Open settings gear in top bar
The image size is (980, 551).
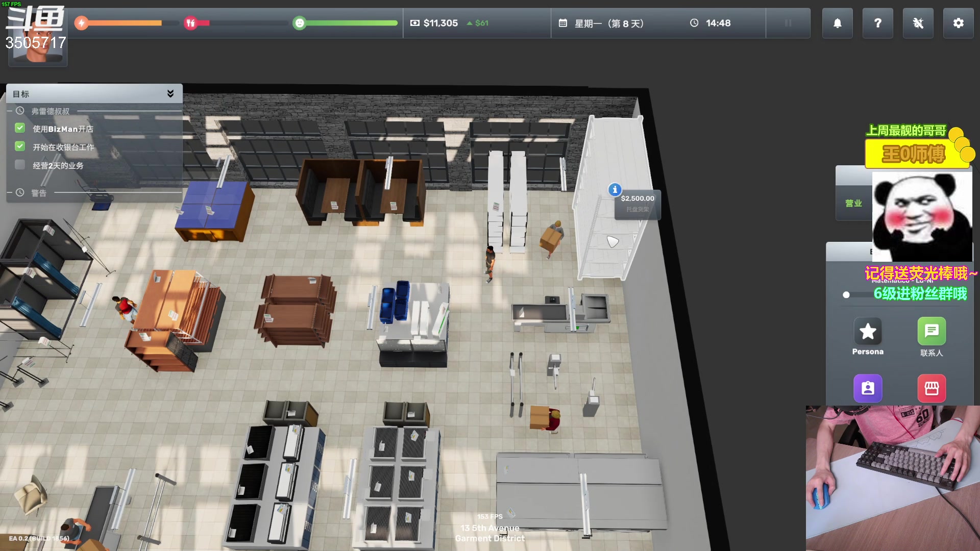click(958, 23)
